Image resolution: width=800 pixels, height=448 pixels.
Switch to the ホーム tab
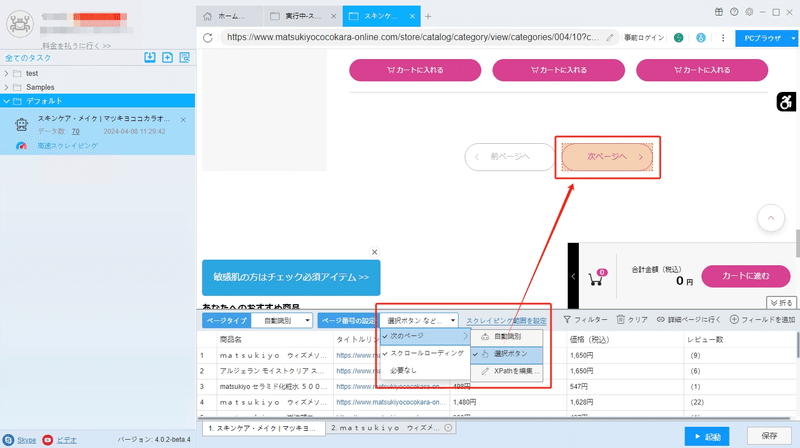point(230,16)
